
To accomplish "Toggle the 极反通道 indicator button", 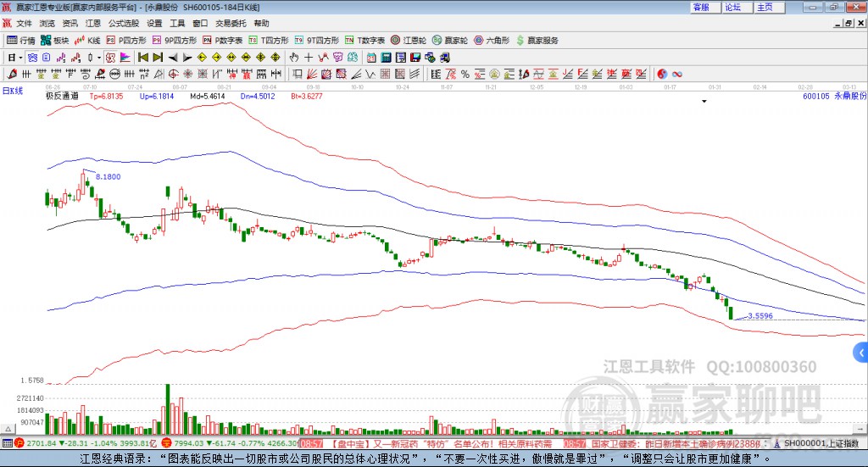I will (x=111, y=58).
